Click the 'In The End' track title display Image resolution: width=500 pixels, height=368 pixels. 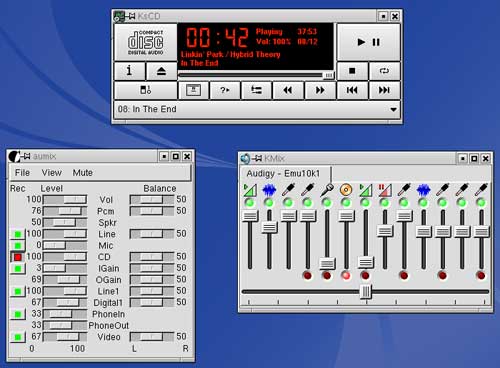pos(200,63)
